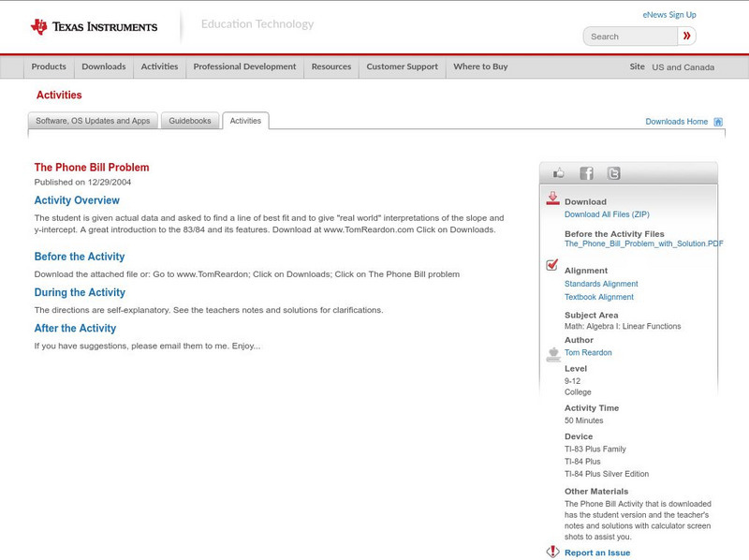Image resolution: width=749 pixels, height=560 pixels.
Task: Click the Downloads Home house icon
Action: [x=718, y=122]
